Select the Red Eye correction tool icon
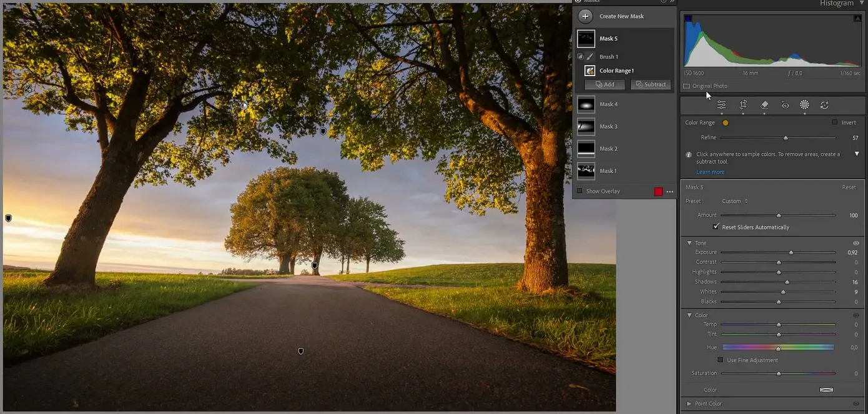 click(785, 105)
